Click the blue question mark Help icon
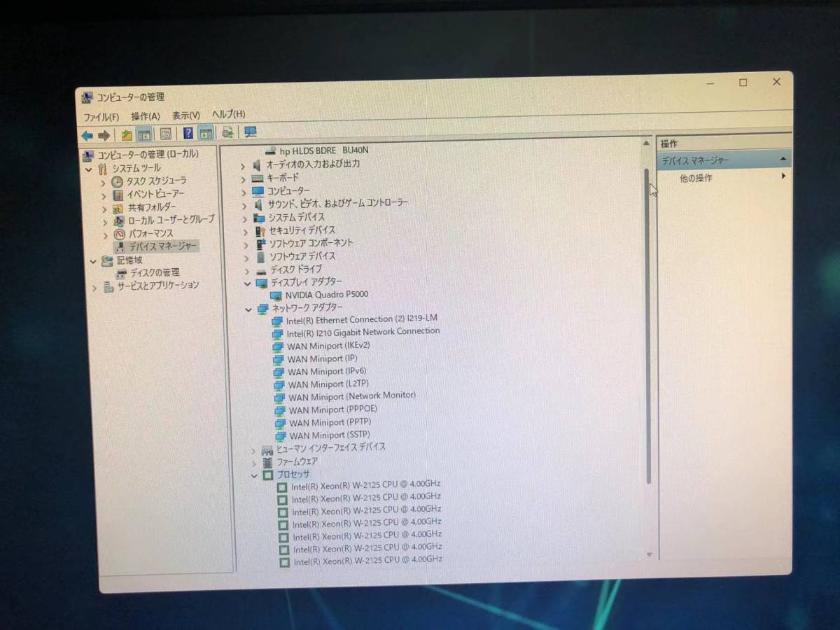 [188, 133]
